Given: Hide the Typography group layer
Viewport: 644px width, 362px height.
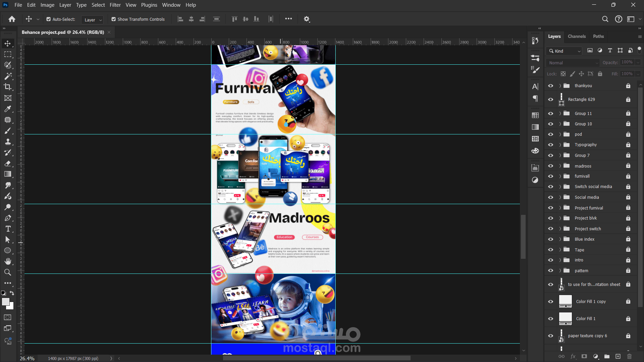Looking at the screenshot, I should pos(551,145).
